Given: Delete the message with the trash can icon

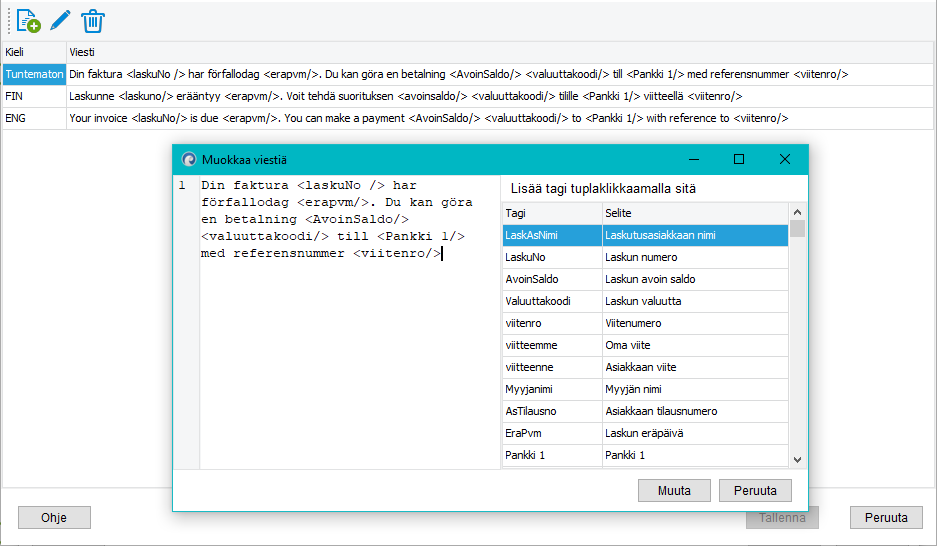Looking at the screenshot, I should (x=93, y=22).
